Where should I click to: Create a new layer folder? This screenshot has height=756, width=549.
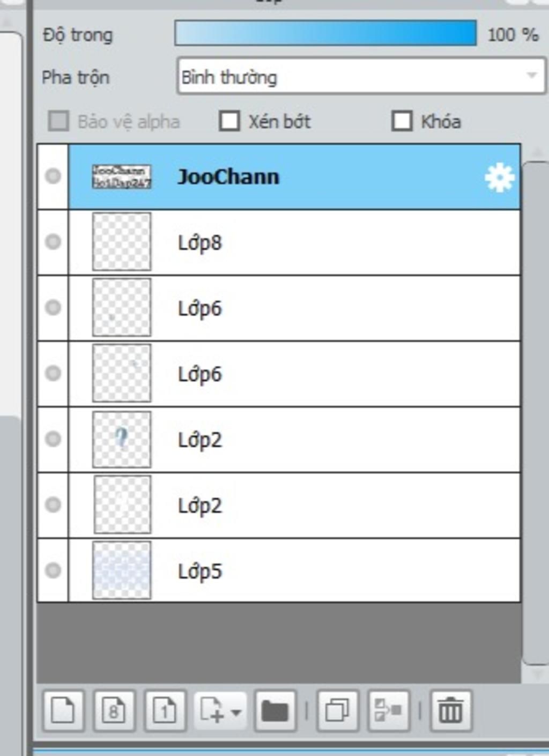276,711
